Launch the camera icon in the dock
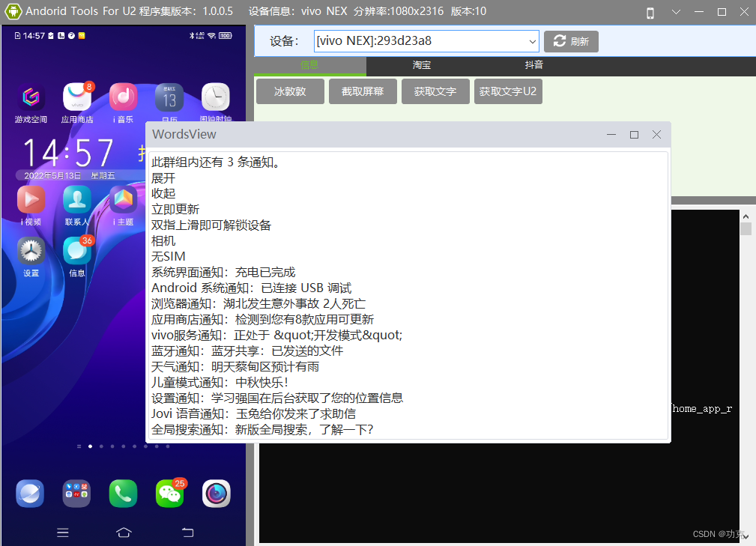Image resolution: width=756 pixels, height=546 pixels. coord(216,493)
